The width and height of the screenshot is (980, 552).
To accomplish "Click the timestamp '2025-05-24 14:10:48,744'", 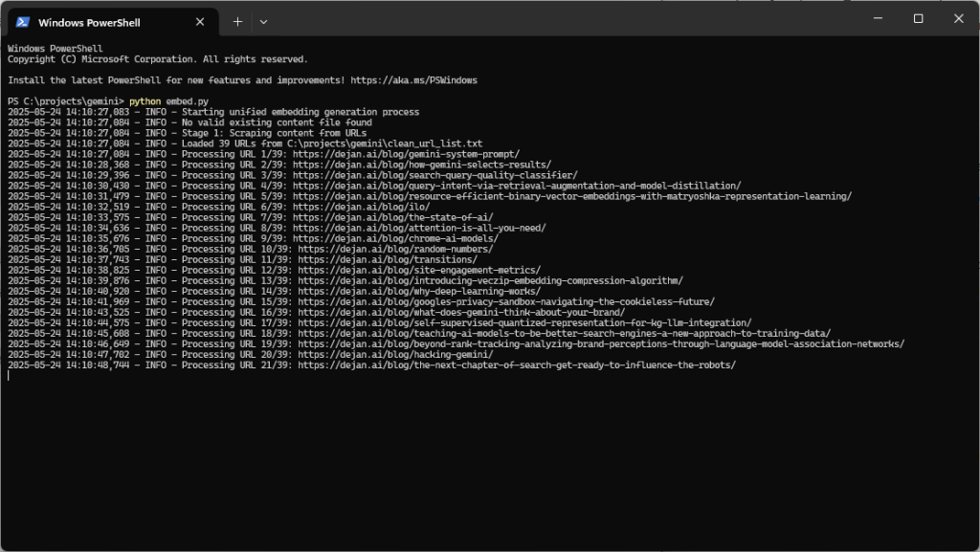I will point(69,366).
